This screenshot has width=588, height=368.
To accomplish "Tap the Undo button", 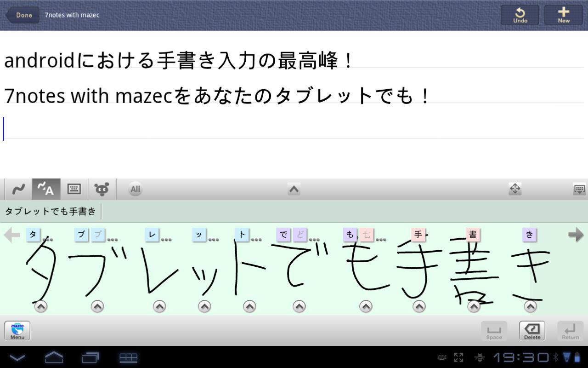I will coord(520,15).
